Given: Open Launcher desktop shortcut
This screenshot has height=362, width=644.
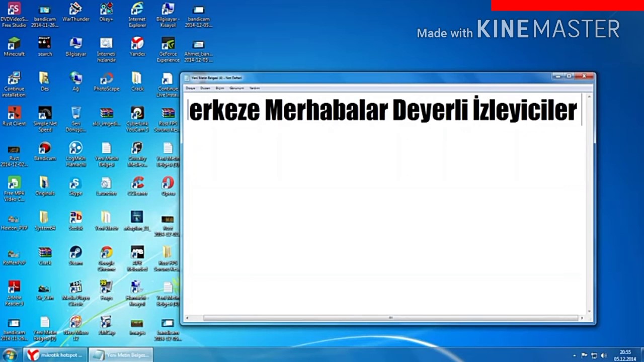Looking at the screenshot, I should click(106, 186).
